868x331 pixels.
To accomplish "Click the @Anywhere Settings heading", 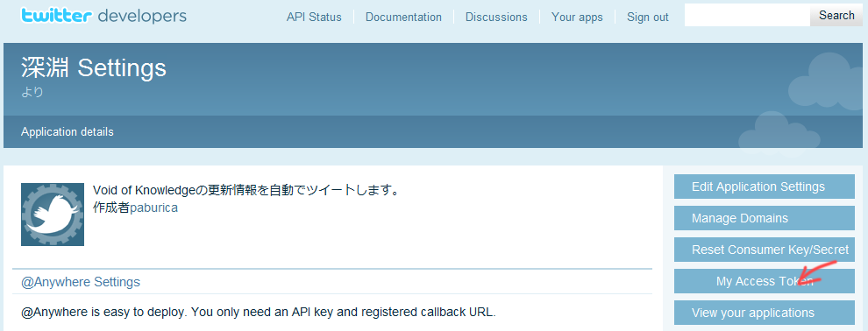I will pyautogui.click(x=81, y=282).
